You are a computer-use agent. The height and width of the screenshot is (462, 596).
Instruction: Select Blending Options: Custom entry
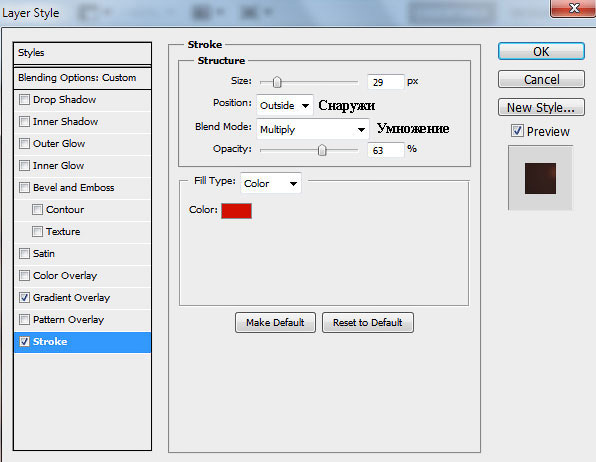click(x=82, y=78)
